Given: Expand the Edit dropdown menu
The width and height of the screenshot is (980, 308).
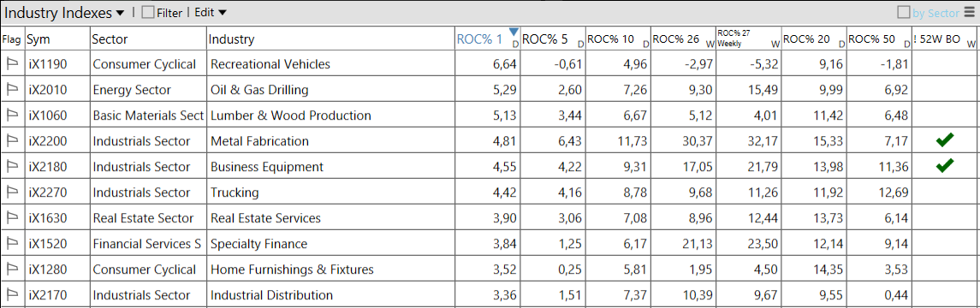Looking at the screenshot, I should [x=211, y=13].
